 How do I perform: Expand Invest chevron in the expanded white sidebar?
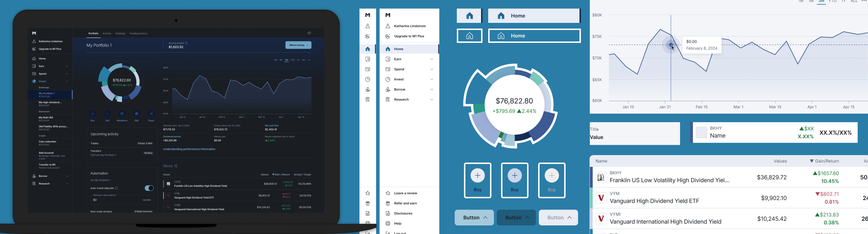(x=432, y=79)
